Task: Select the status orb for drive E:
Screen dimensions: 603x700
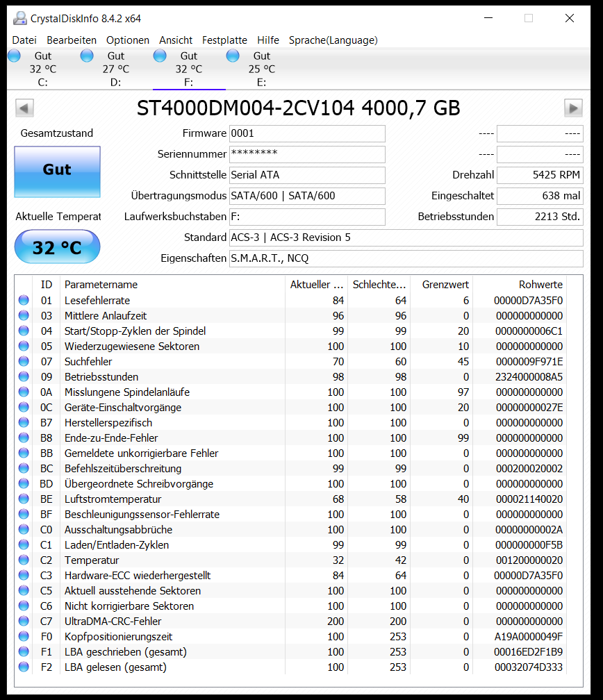Action: coord(233,56)
